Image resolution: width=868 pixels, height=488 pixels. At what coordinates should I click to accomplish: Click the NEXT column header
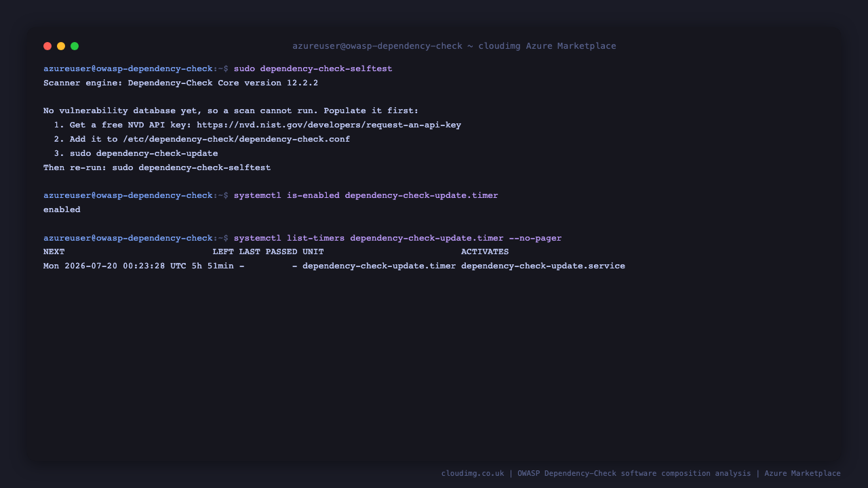click(54, 252)
